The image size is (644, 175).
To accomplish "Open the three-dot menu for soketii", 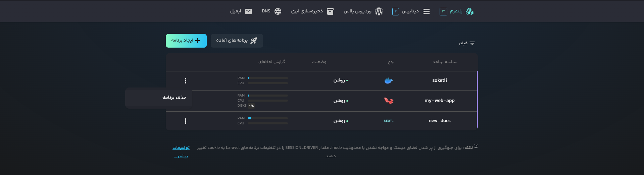I will [186, 81].
